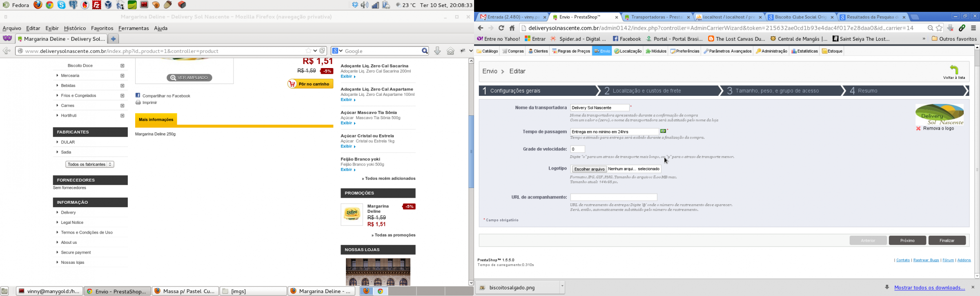
Task: Click the network signal tray icon
Action: 375,5
